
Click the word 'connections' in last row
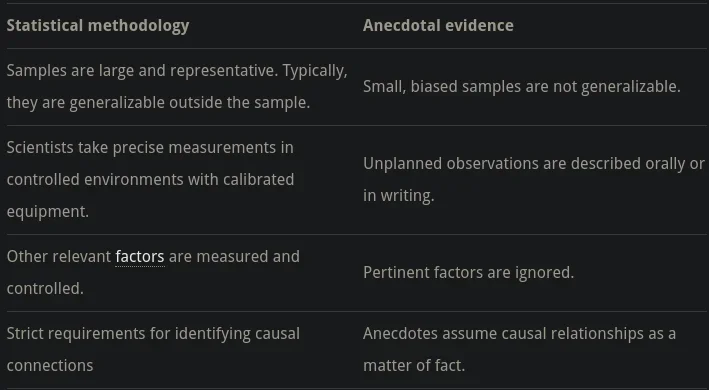pyautogui.click(x=50, y=366)
